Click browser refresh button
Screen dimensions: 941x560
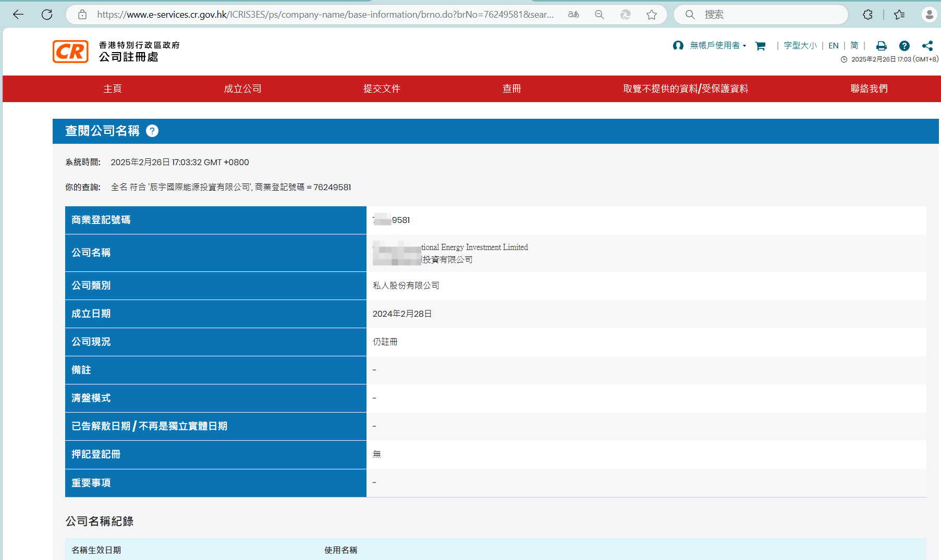47,15
